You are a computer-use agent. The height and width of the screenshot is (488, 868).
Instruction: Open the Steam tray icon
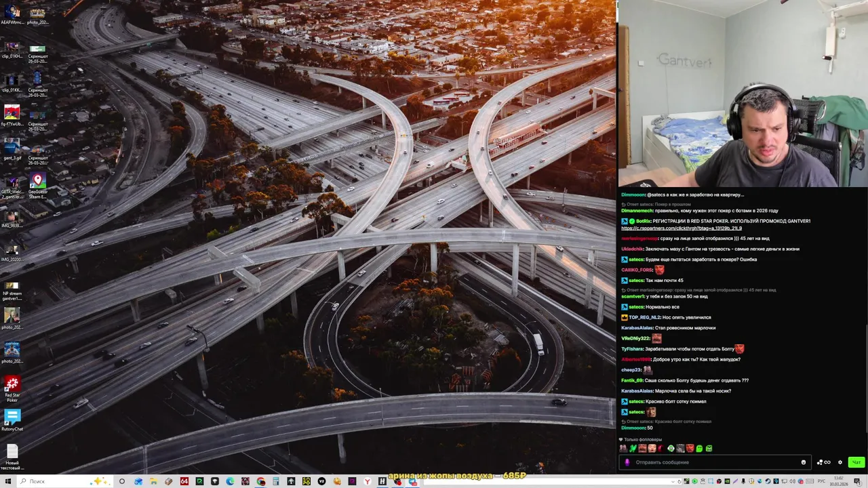click(x=768, y=481)
